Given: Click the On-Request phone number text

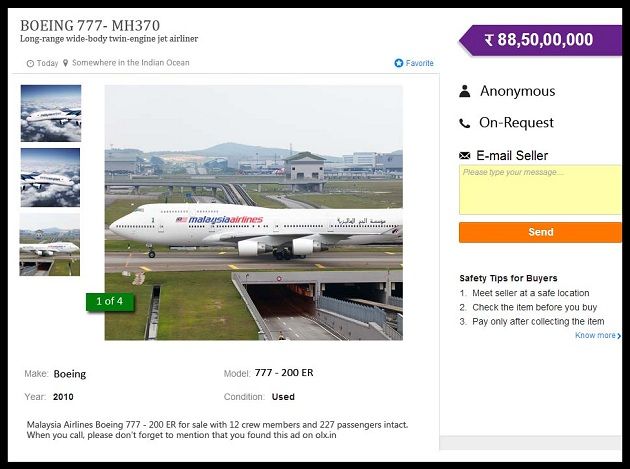Looking at the screenshot, I should coord(516,123).
